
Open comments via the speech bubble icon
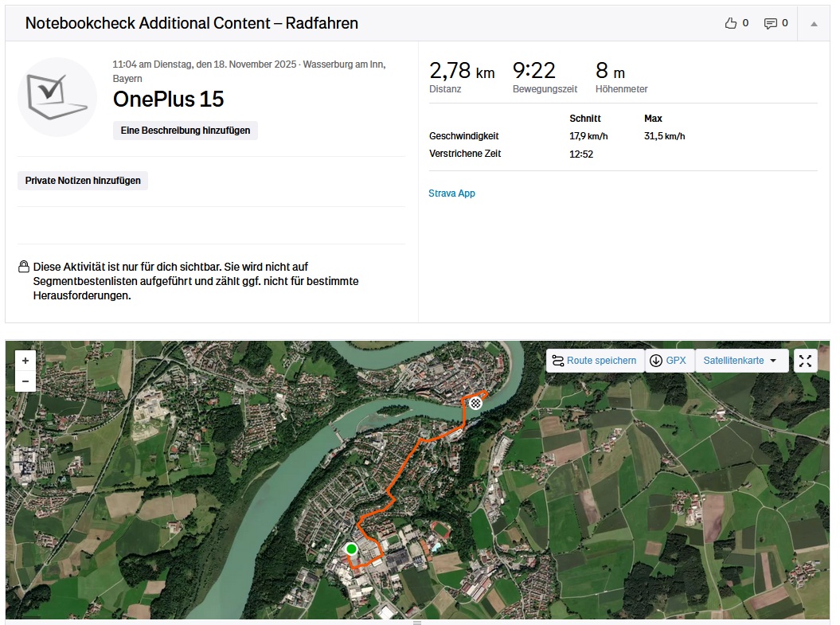[x=770, y=23]
